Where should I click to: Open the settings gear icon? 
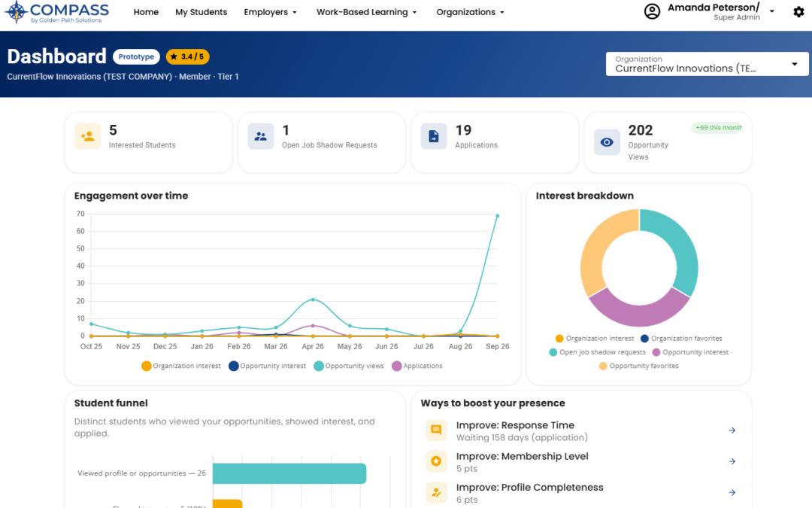[798, 12]
